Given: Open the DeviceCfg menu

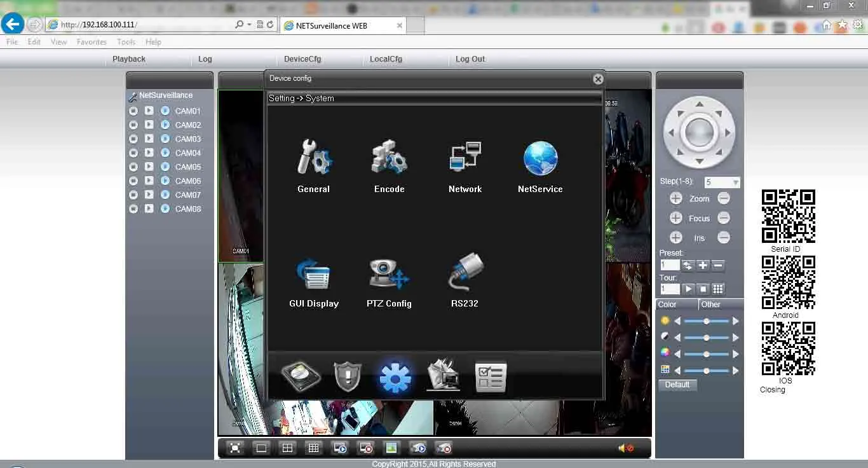Looking at the screenshot, I should 303,59.
